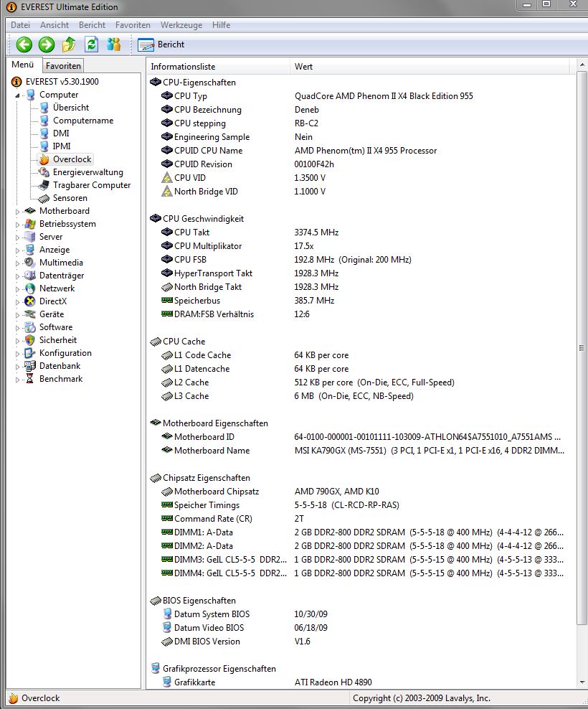Click the Datenträger drive icon
588x709 pixels.
point(30,276)
